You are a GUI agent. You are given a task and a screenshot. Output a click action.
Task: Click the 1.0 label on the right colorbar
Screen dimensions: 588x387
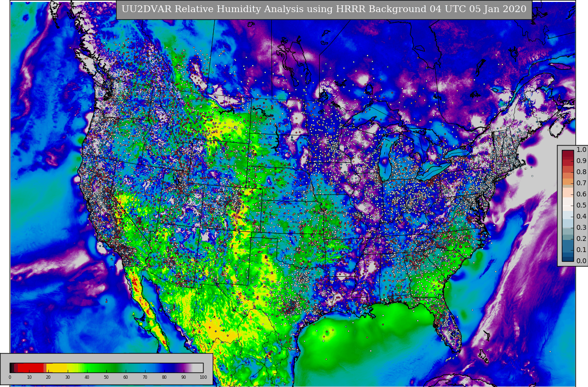[581, 149]
